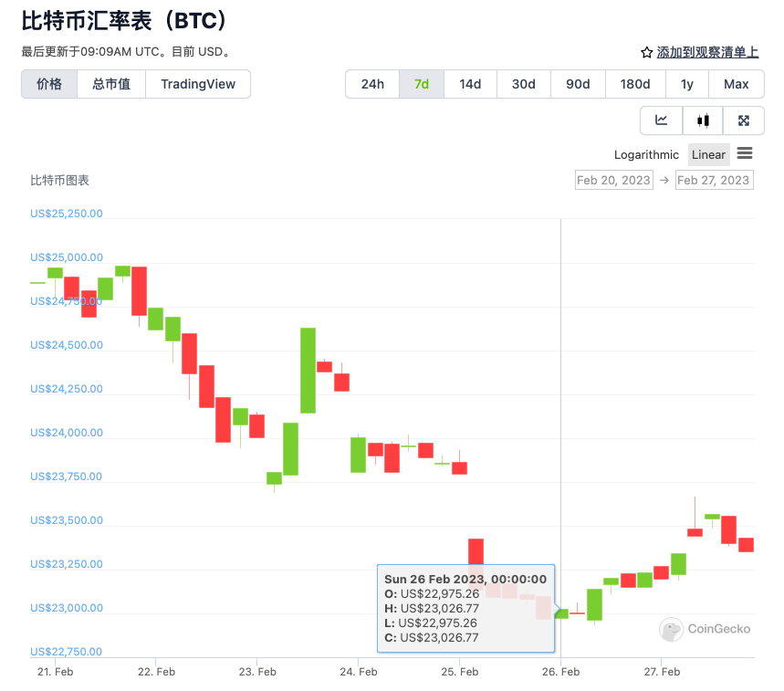Choose the 180d time range

[x=635, y=84]
